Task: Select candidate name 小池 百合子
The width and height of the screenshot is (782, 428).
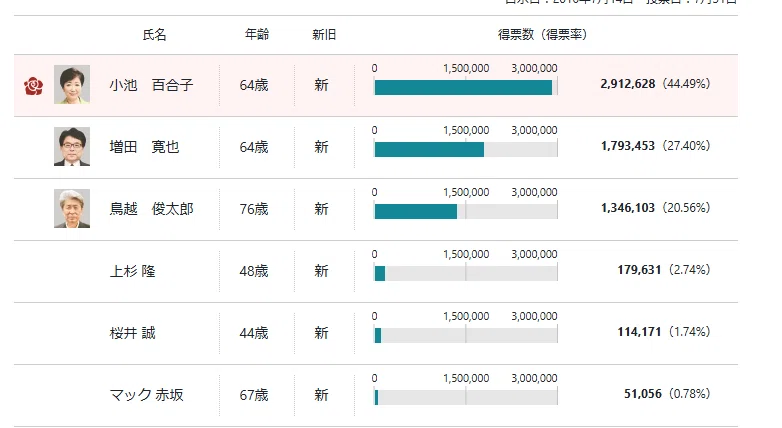Action: [x=151, y=85]
